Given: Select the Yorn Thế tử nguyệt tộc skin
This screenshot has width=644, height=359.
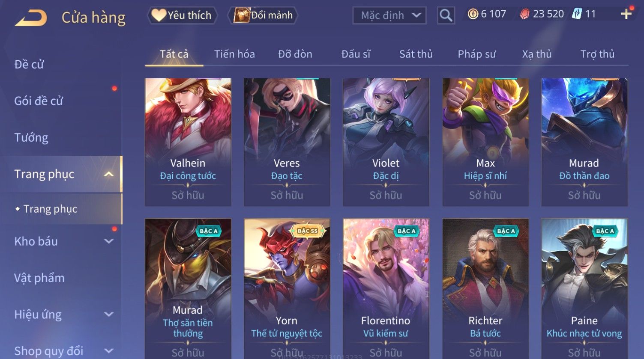Looking at the screenshot, I should pos(287,288).
